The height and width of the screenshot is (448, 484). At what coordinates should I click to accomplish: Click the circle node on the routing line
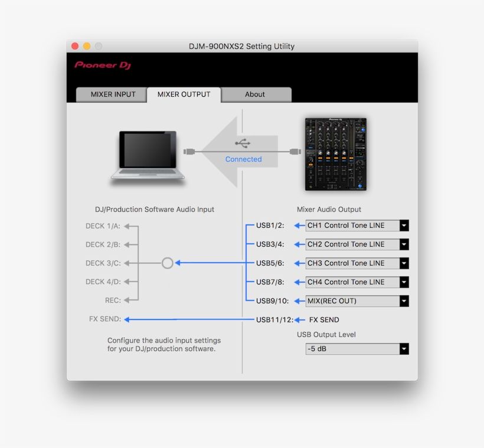(x=167, y=263)
